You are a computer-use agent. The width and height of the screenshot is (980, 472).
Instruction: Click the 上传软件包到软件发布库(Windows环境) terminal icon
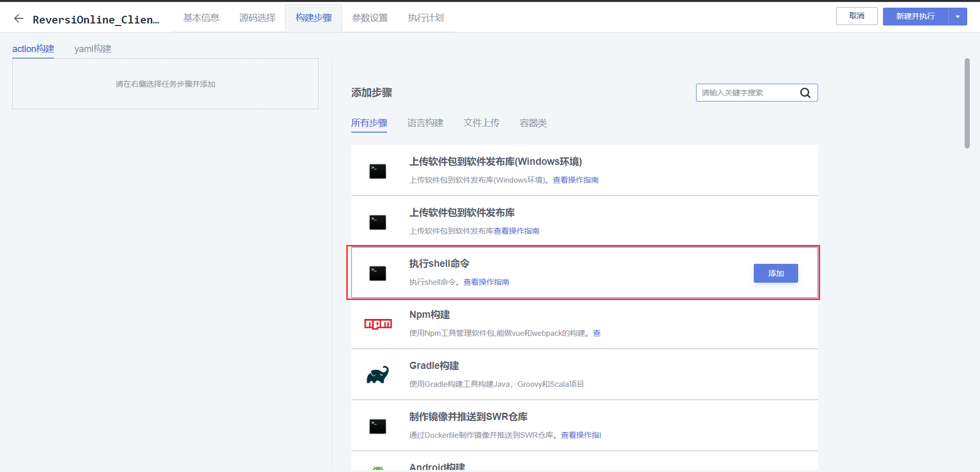point(377,171)
